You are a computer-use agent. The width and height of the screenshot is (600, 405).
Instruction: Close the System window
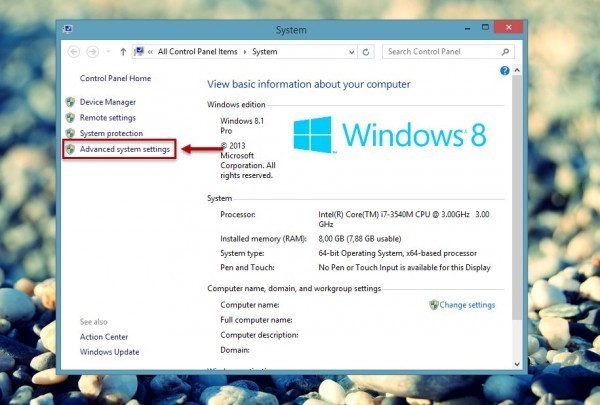point(508,27)
